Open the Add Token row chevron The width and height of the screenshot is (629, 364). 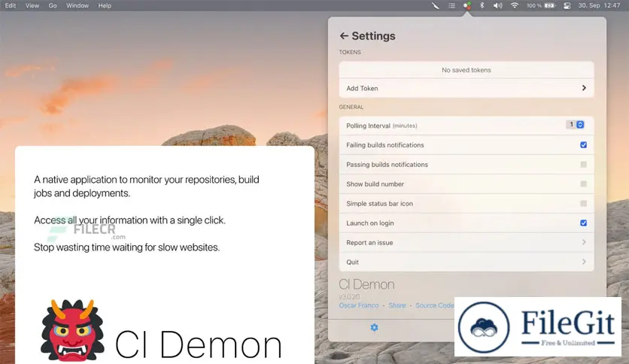[x=584, y=88]
